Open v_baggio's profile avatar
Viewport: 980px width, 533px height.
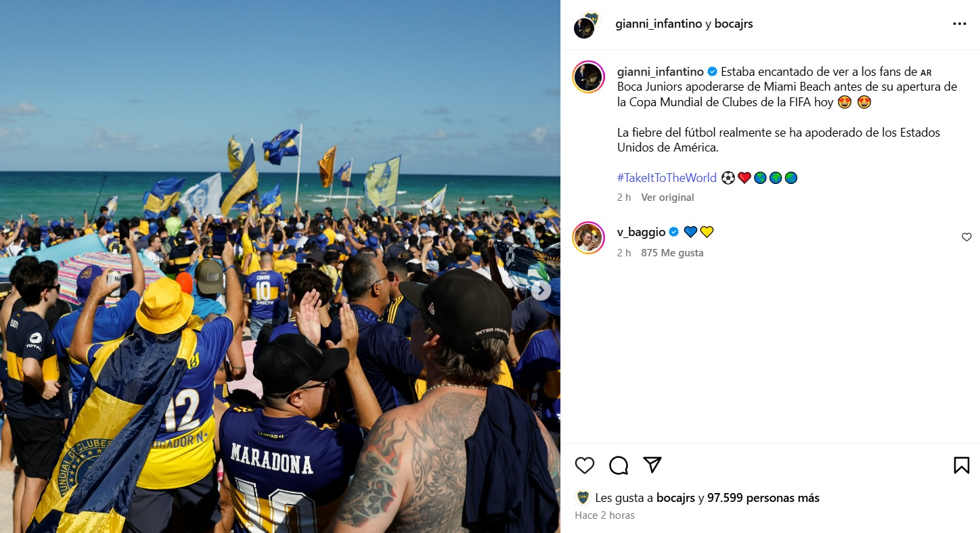(x=588, y=237)
